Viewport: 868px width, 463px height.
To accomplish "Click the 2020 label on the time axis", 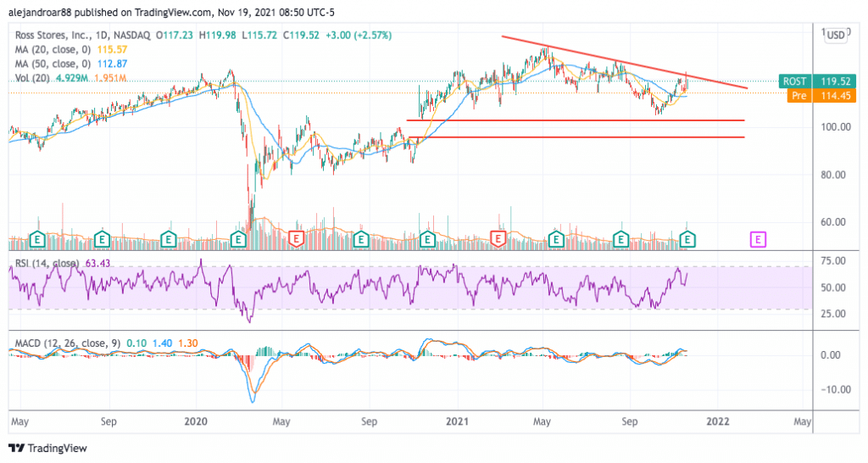I will click(x=196, y=421).
